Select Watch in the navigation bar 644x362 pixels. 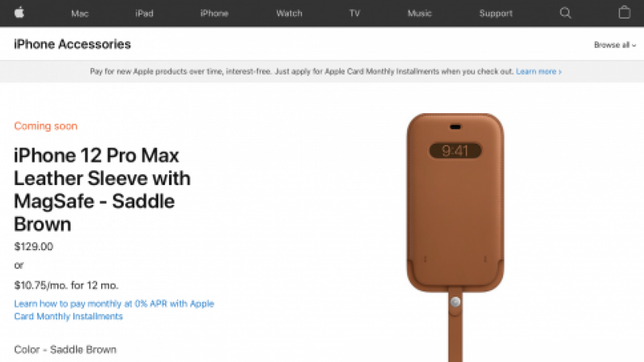tap(289, 14)
